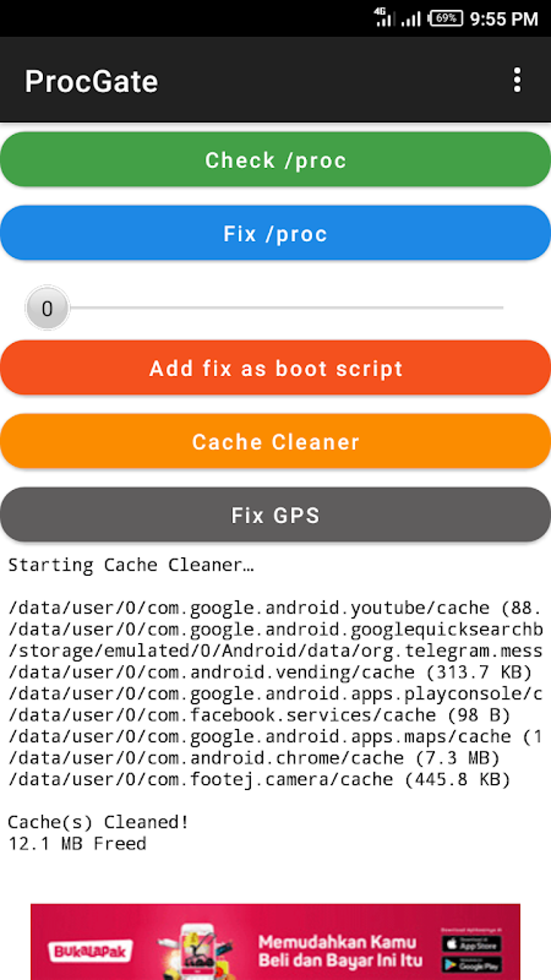Tap the 4G signal strength icon
Screen dimensions: 551x980
click(383, 18)
